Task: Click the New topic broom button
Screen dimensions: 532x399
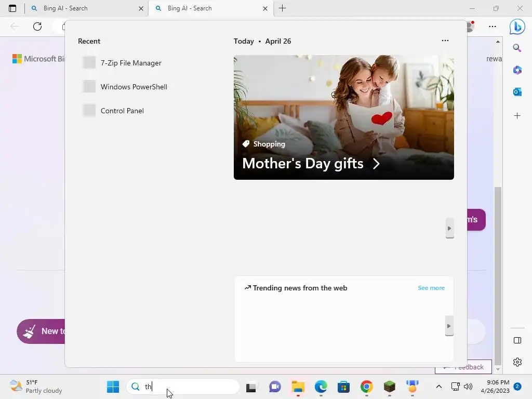Action: click(41, 331)
